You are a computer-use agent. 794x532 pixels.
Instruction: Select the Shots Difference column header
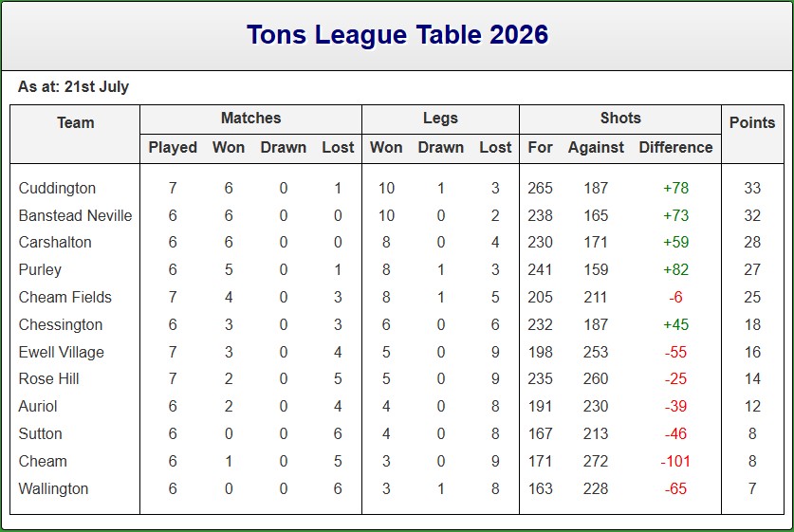click(x=675, y=147)
